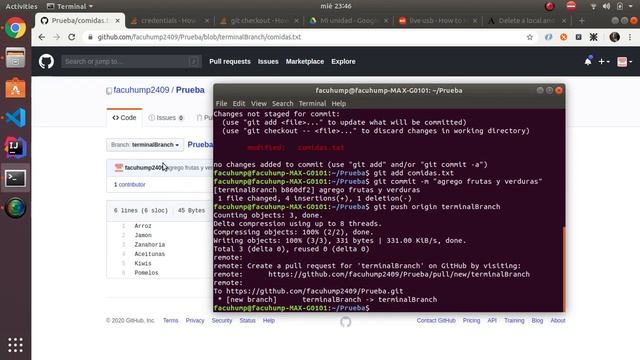Screen dimensions: 640x360
Task: Open the Help menu in the terminal
Action: click(x=338, y=104)
